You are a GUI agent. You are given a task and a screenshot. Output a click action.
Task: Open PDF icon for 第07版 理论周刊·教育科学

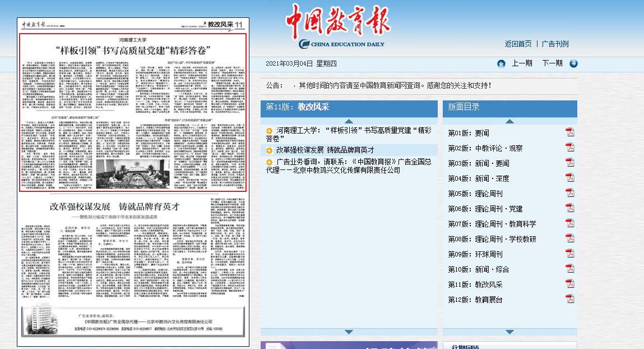[x=569, y=223]
